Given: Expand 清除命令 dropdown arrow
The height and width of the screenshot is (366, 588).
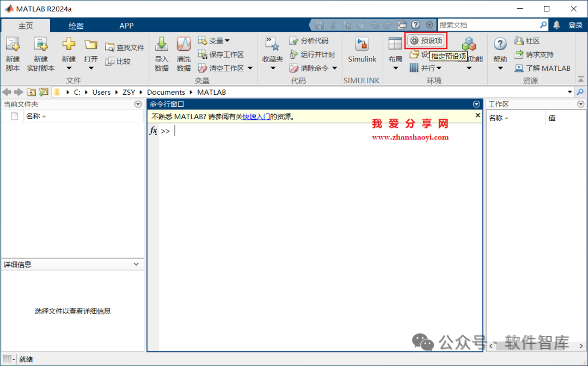Looking at the screenshot, I should point(334,68).
